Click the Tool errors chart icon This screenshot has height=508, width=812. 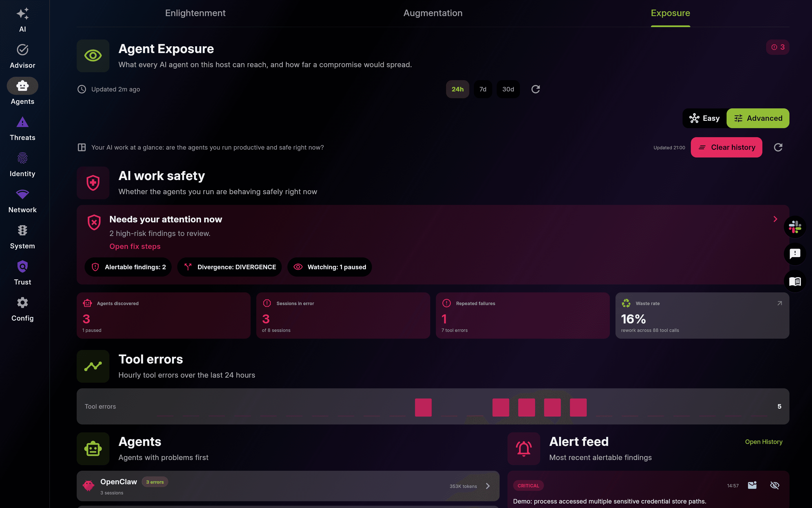[x=93, y=366]
